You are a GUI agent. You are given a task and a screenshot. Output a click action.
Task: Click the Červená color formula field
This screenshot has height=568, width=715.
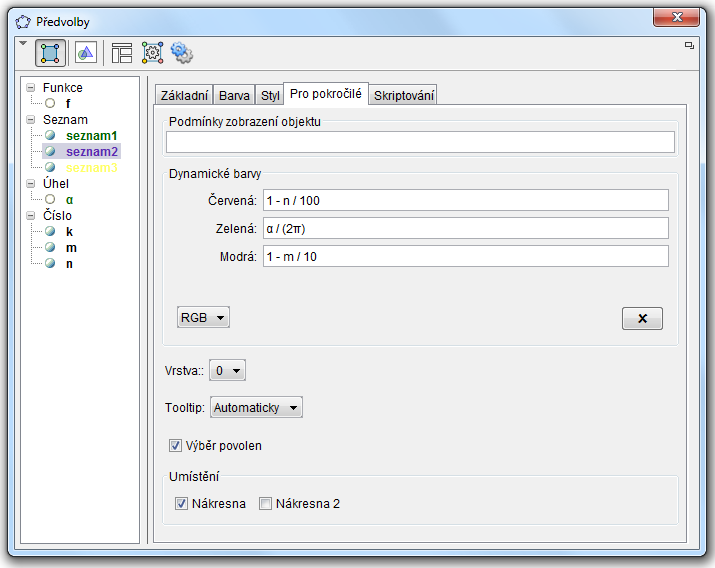[x=466, y=201]
